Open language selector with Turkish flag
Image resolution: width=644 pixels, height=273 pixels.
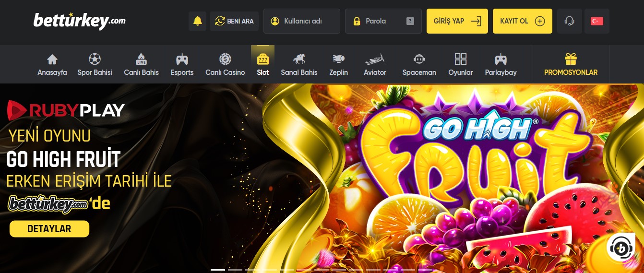coord(597,21)
